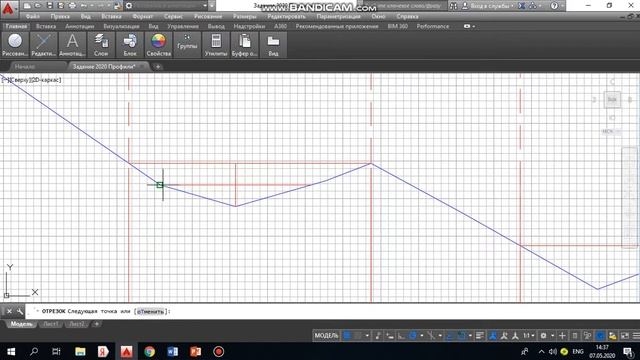640x360 pixels.
Task: Open the Свойства color wheel panel
Action: click(x=159, y=45)
